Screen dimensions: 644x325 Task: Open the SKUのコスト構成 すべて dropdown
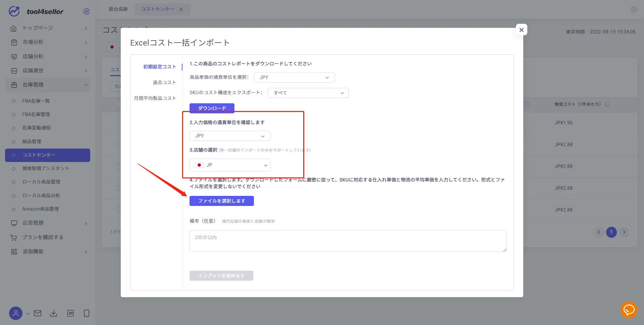point(308,93)
